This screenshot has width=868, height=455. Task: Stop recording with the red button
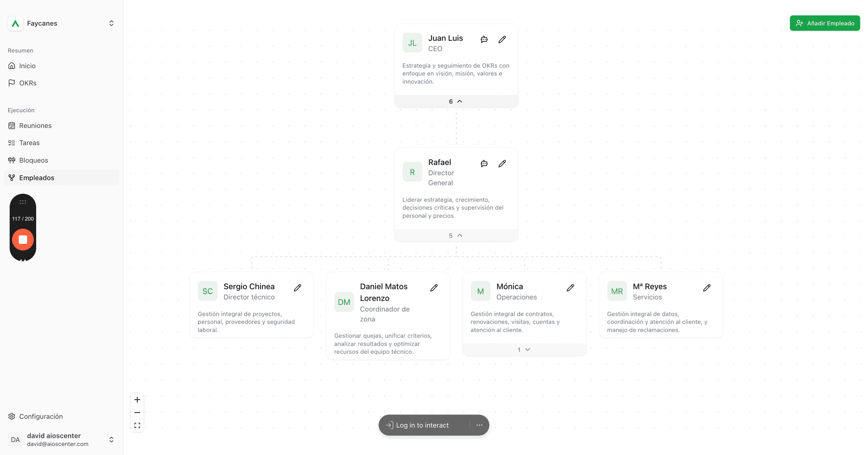(x=23, y=240)
